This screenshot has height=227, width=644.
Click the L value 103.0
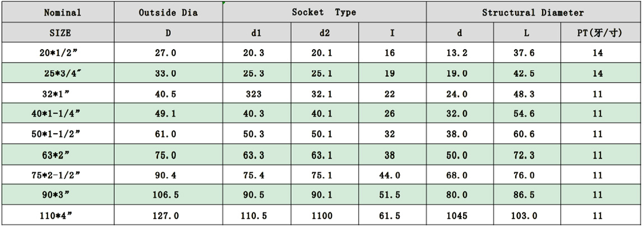(524, 215)
